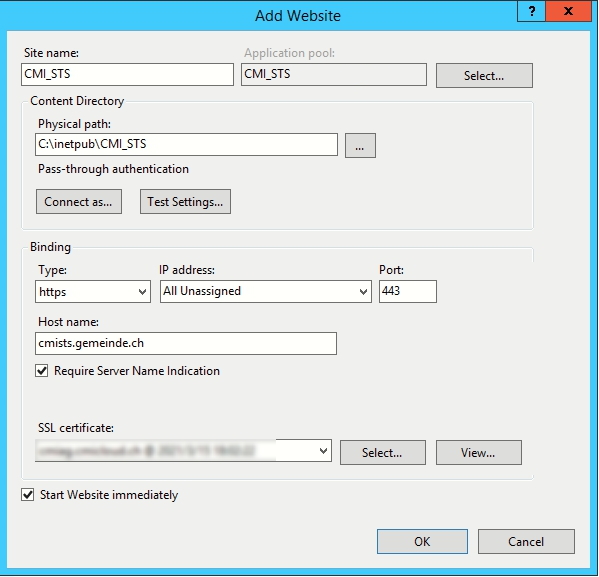Click the Site name input field

coord(127,75)
